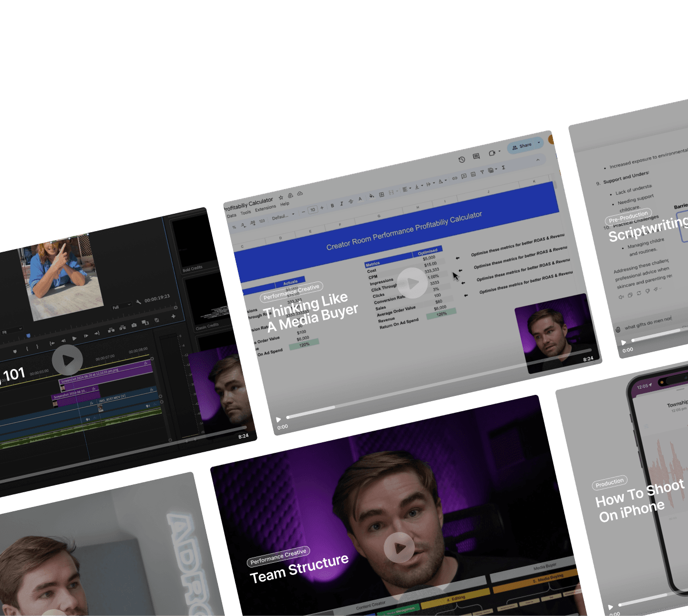
Task: Toggle bold in the spreadsheet toolbar
Action: 332,205
